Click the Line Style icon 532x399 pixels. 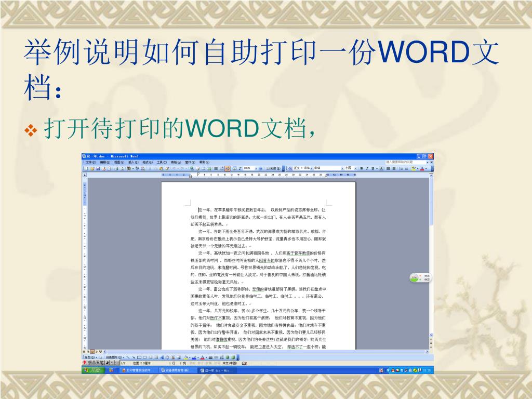coord(211,357)
